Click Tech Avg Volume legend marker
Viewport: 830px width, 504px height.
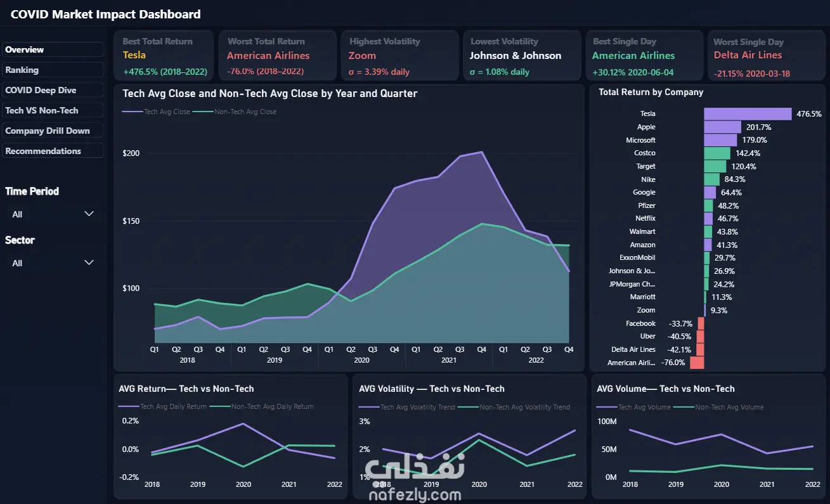pyautogui.click(x=607, y=407)
